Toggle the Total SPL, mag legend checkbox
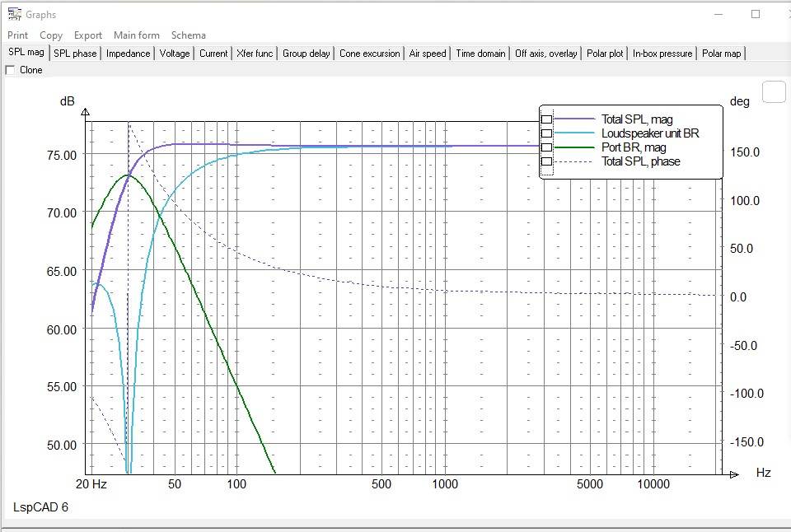This screenshot has height=532, width=791. [x=546, y=119]
